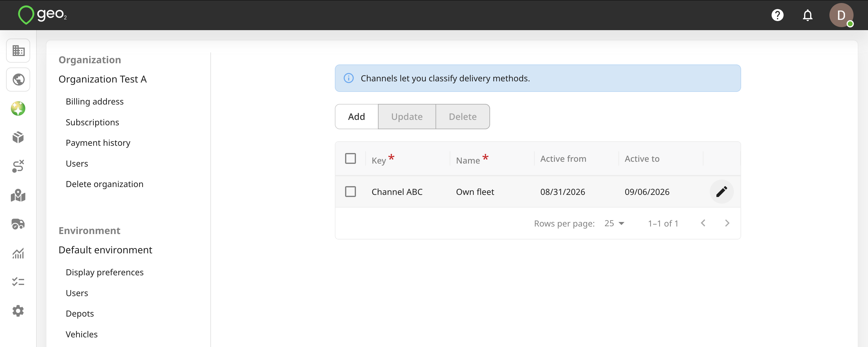Toggle the select-all checkbox in table header
This screenshot has height=347, width=868.
click(x=351, y=158)
